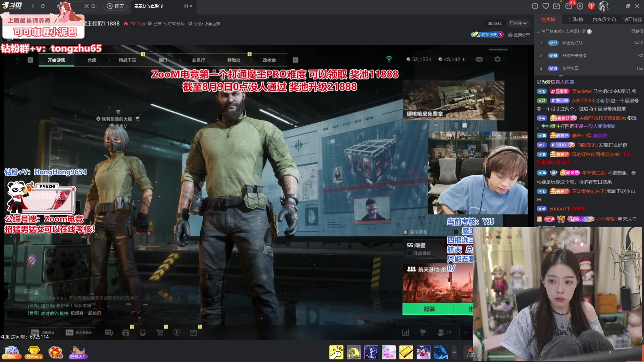The image size is (644, 362).
Task: Click chat username A8572593
Action: (583, 101)
